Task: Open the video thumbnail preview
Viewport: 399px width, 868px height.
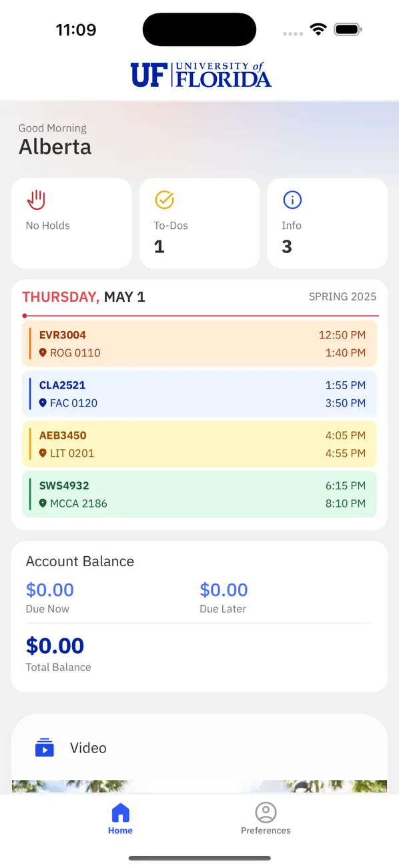Action: 199,787
